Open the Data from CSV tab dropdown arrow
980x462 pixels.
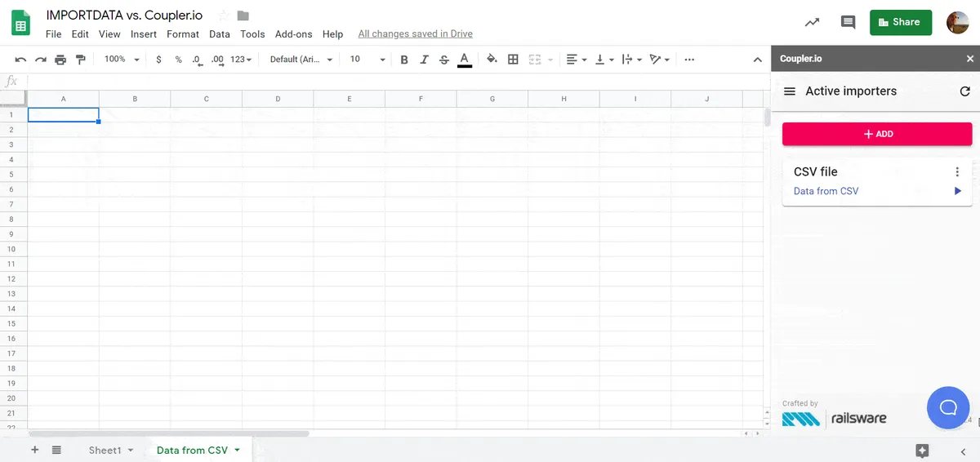pyautogui.click(x=237, y=450)
